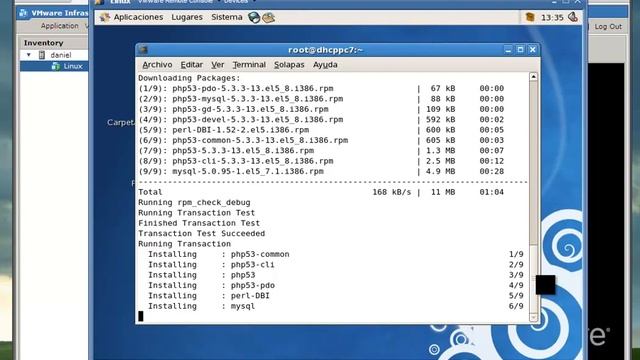Launch the email client panel icon
This screenshot has width=640, height=360.
[268, 18]
